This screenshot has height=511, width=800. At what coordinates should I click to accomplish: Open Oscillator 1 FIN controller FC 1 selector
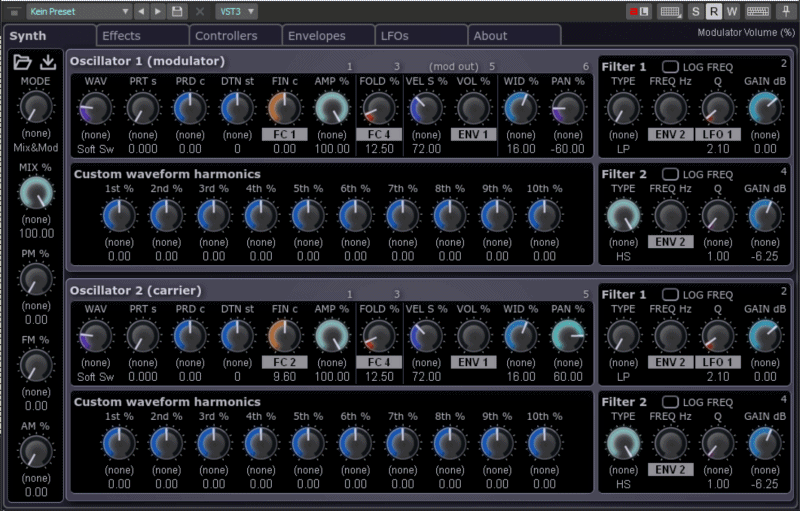pos(284,135)
